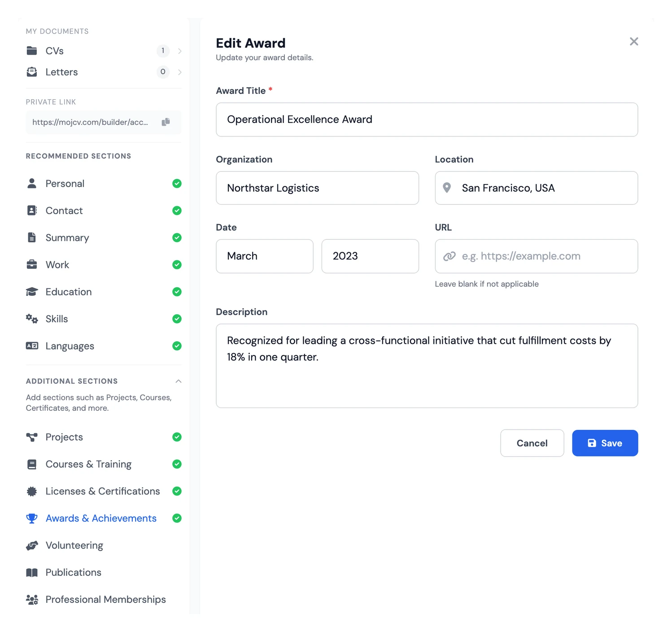The width and height of the screenshot is (672, 632).
Task: Expand the Letters chevron arrow
Action: (x=179, y=72)
